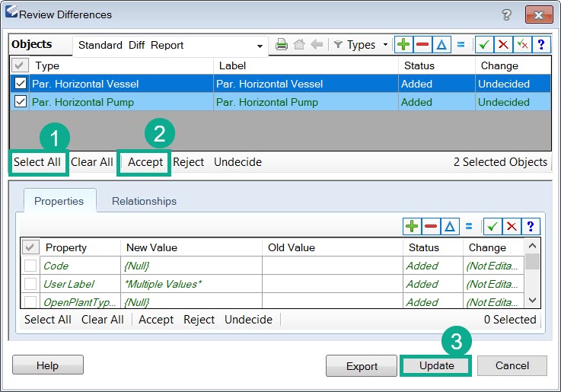Click the print icon in Objects toolbar
The width and height of the screenshot is (561, 392).
click(282, 45)
